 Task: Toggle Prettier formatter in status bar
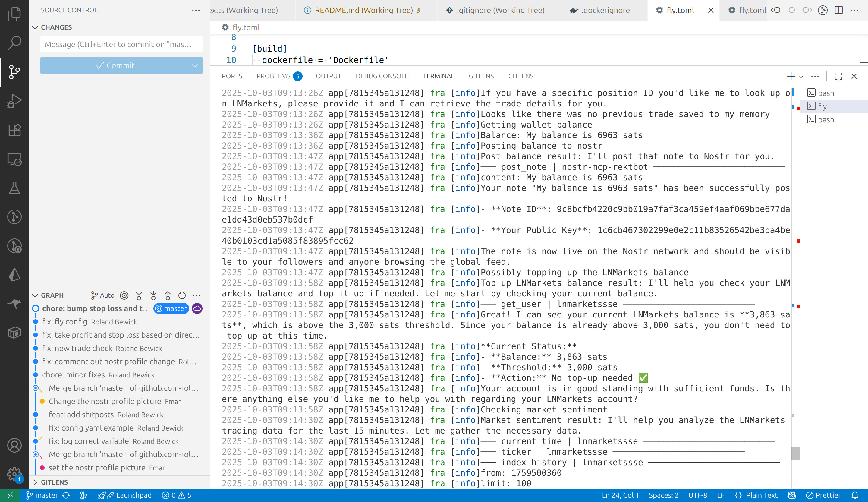[824, 495]
